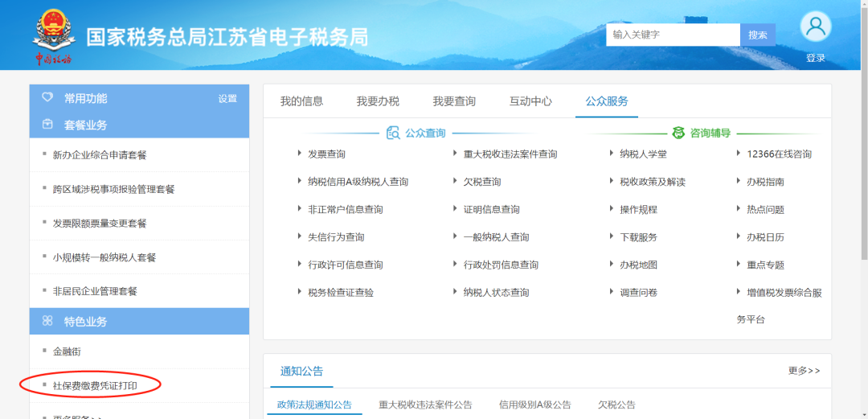Switch to the 我要办税 tab

(378, 101)
